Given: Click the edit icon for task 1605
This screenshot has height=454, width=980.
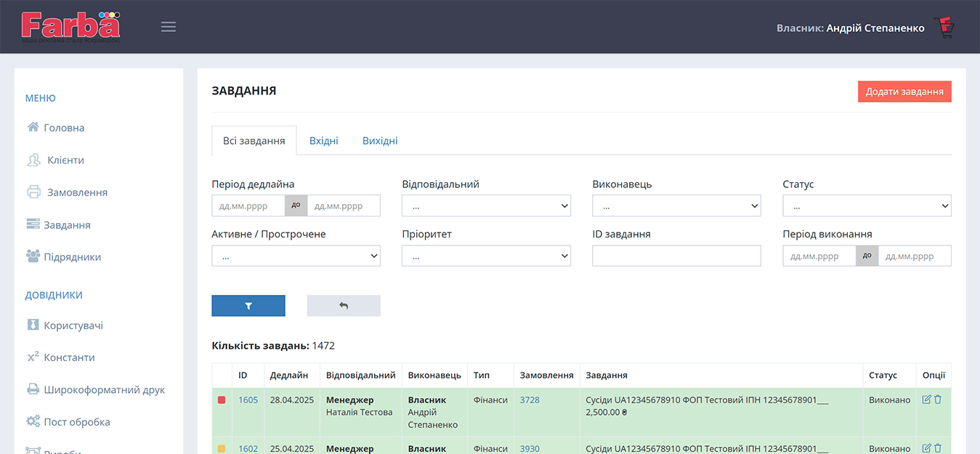Looking at the screenshot, I should coord(926,400).
